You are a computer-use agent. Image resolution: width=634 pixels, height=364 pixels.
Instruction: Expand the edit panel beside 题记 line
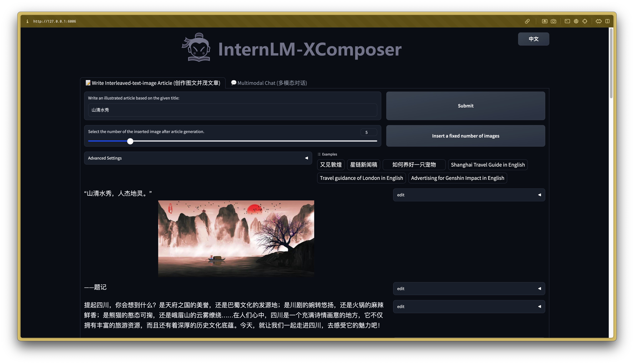point(469,289)
